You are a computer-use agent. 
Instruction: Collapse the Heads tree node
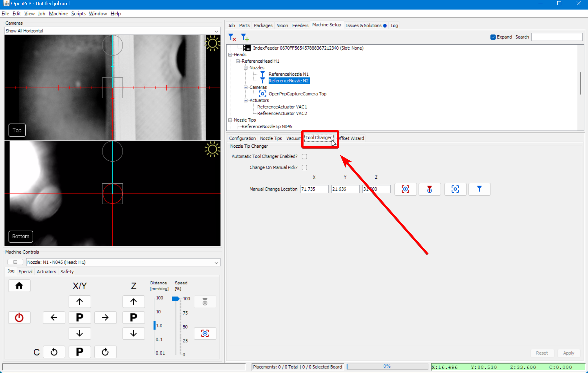tap(230, 54)
